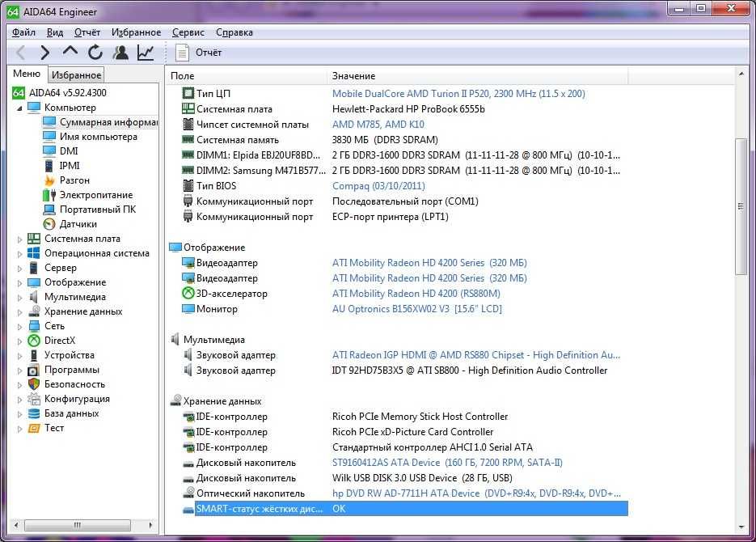Click the Портативный ПК laptop icon
The height and width of the screenshot is (542, 756).
(x=49, y=210)
